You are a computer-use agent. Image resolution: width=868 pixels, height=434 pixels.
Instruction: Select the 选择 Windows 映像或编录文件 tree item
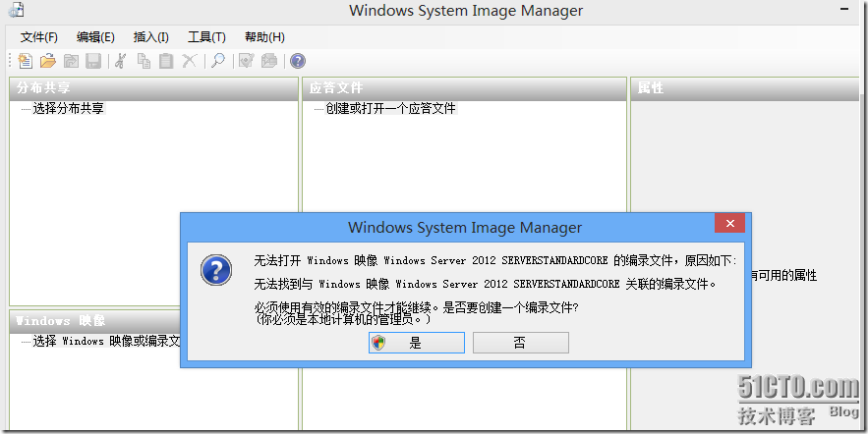pos(106,341)
